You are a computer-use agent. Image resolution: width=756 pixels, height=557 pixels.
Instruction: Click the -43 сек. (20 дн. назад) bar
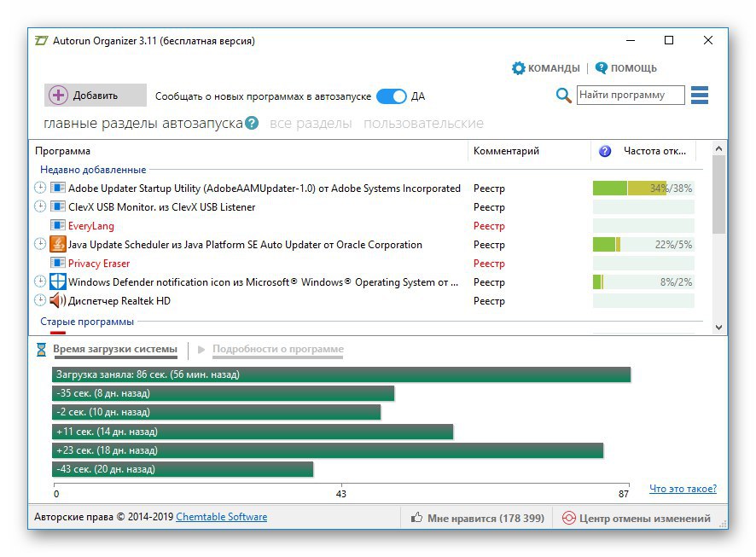(x=183, y=469)
